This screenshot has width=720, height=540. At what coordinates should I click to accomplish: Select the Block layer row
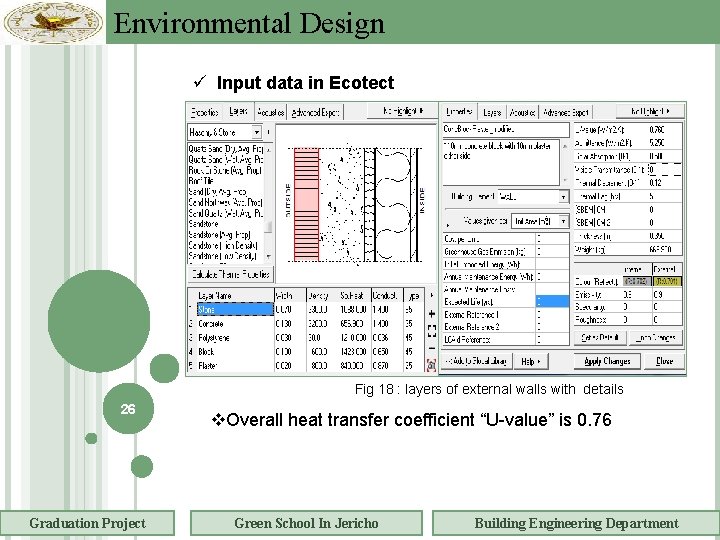pyautogui.click(x=306, y=352)
